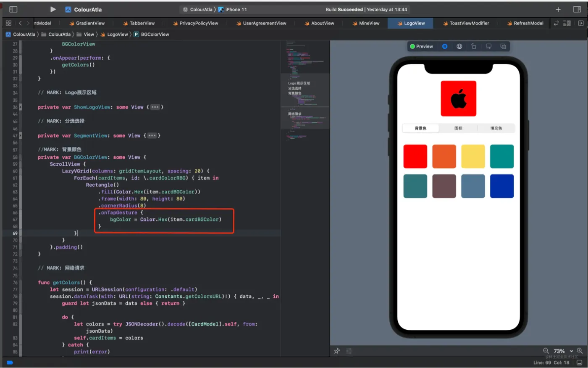Switch to the ToastViewModifier tab
588x368 pixels.
tap(466, 23)
